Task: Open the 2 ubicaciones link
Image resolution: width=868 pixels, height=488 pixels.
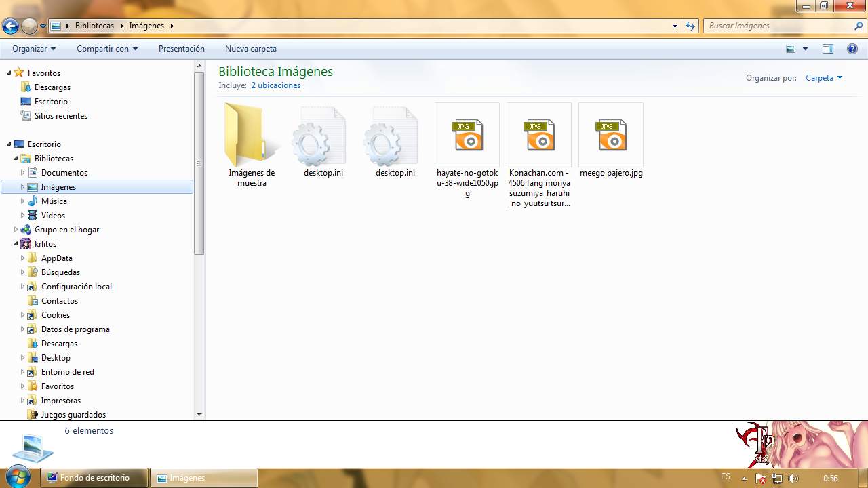Action: pyautogui.click(x=275, y=85)
